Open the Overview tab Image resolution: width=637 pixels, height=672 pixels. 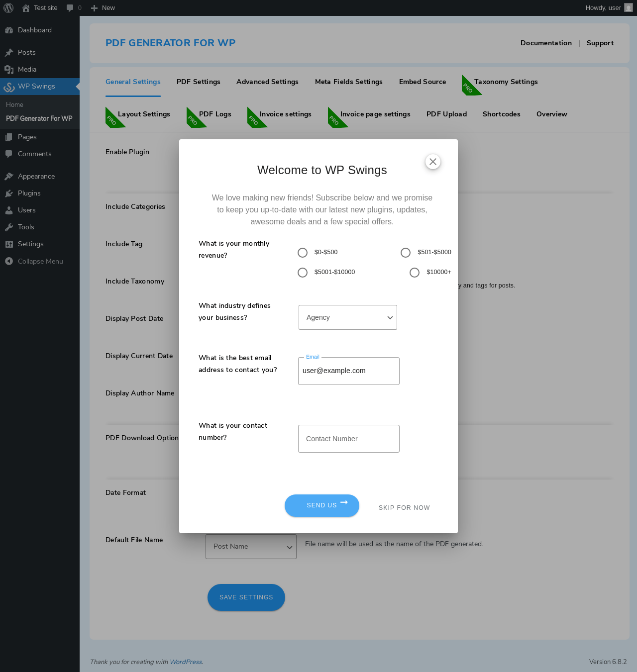552,114
